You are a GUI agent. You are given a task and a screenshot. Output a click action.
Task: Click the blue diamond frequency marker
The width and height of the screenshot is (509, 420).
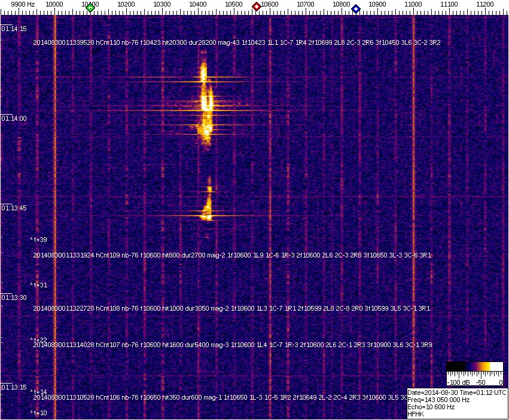point(356,8)
